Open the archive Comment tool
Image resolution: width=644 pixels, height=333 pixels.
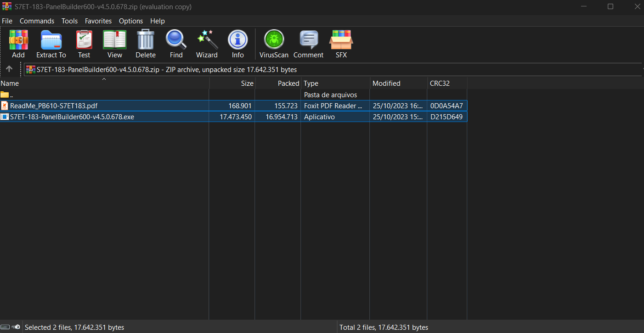308,44
